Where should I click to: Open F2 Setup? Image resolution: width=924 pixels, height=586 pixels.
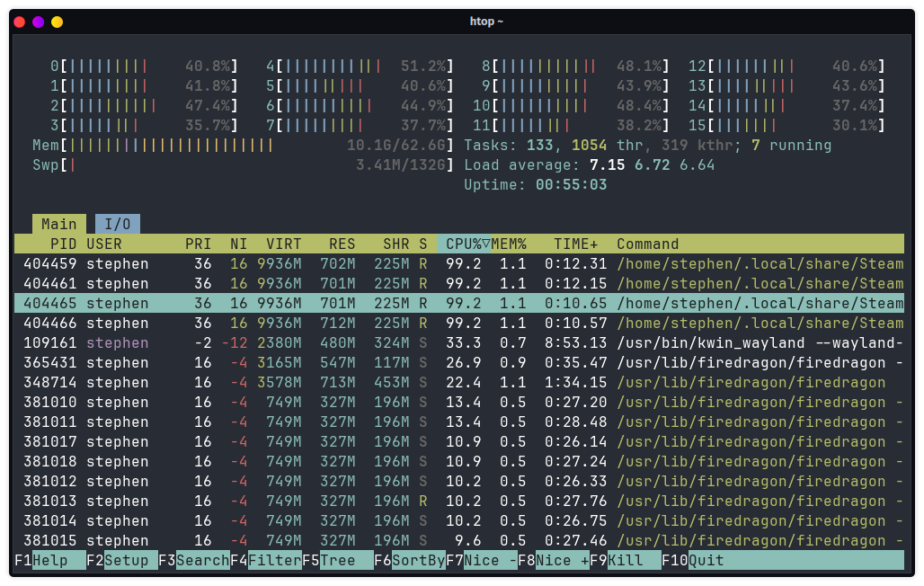pos(122,560)
